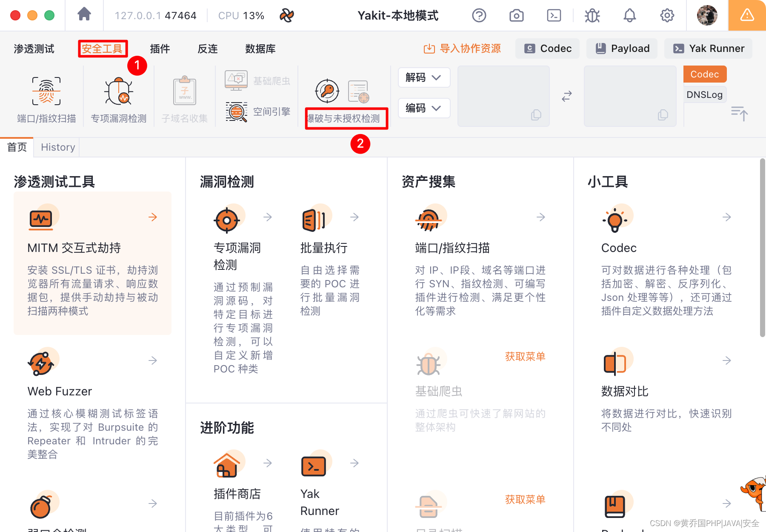The image size is (766, 532).
Task: Click 导入协作资源 link
Action: click(x=462, y=49)
